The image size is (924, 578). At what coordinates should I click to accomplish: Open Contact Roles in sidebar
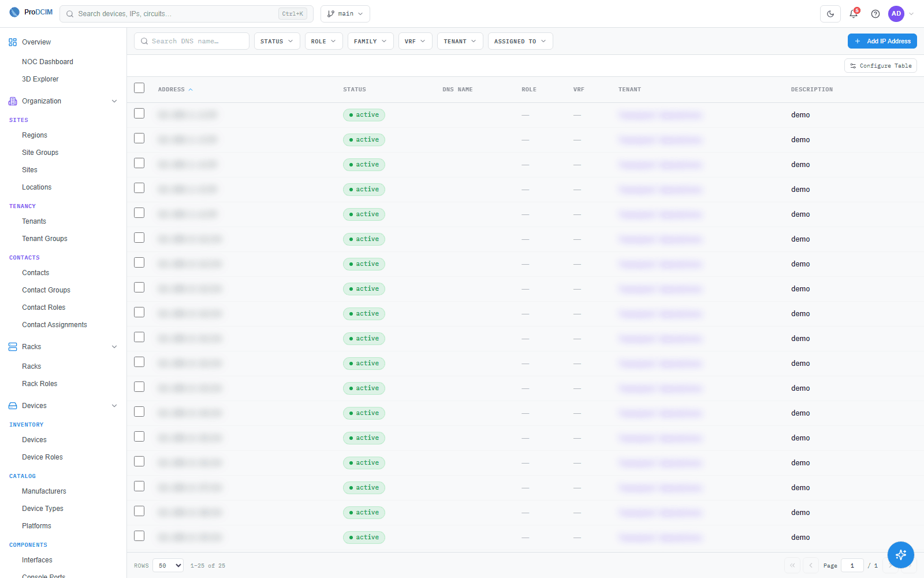pos(44,307)
